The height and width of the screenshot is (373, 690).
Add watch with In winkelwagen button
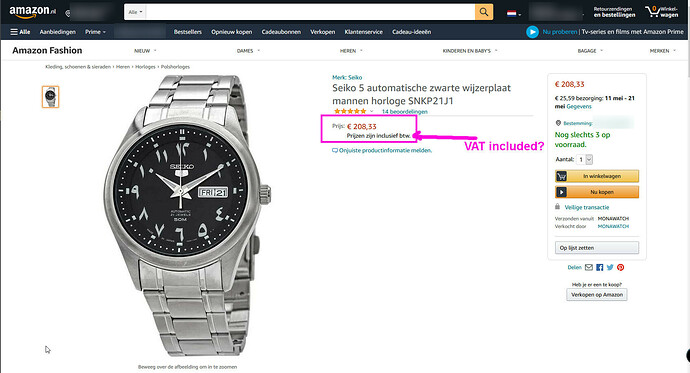click(597, 176)
